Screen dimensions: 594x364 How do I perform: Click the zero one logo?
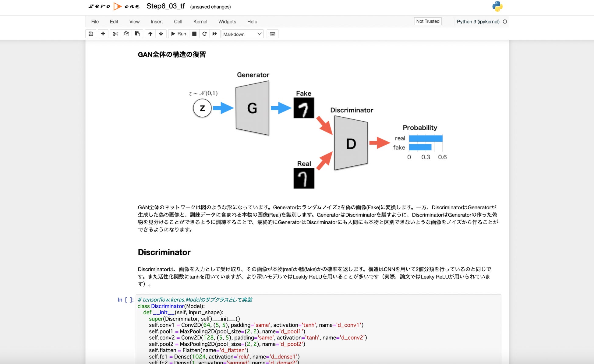pos(114,6)
